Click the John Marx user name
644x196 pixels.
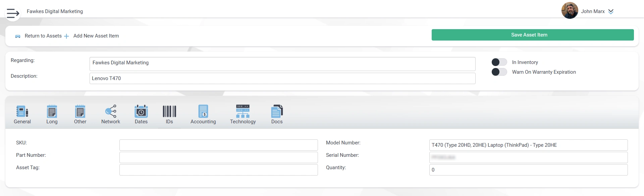coord(593,11)
